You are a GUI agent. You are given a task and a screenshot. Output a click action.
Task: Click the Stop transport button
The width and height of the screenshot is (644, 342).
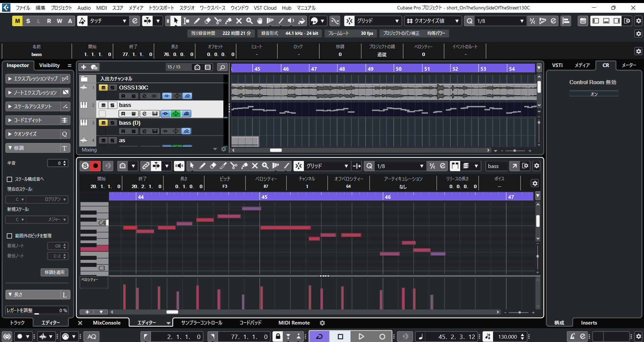[340, 336]
